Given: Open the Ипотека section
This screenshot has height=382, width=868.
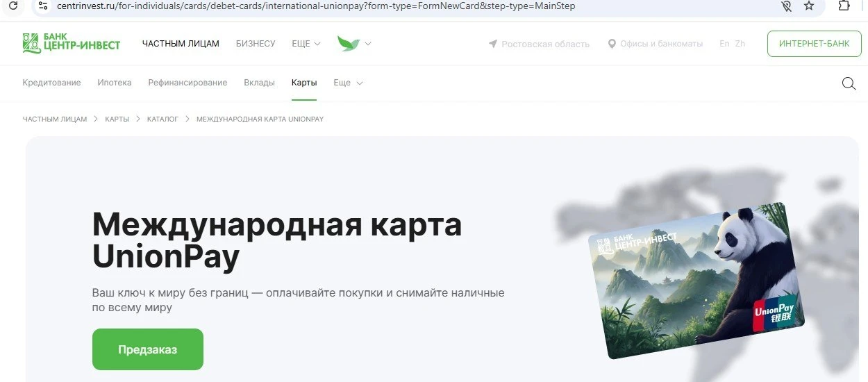Looking at the screenshot, I should tap(115, 83).
